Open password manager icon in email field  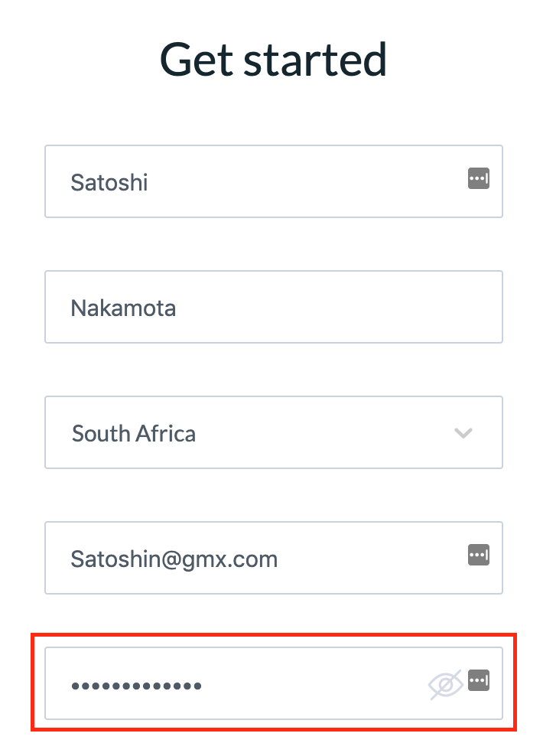tap(479, 555)
